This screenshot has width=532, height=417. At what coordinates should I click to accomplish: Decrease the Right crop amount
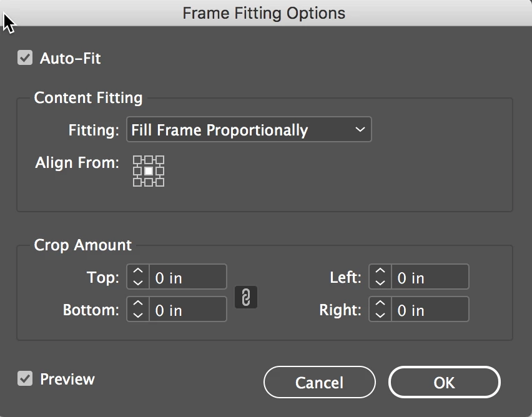point(380,315)
